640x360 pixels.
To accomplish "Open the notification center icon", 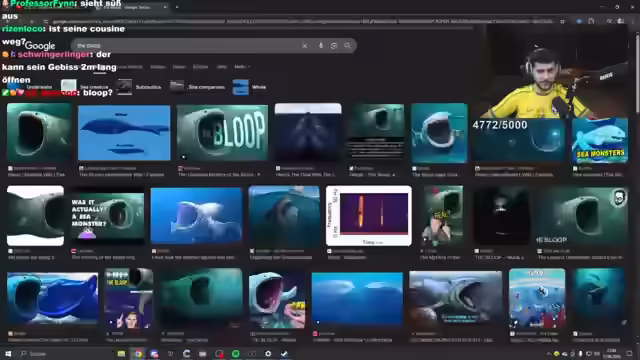I will click(630, 353).
